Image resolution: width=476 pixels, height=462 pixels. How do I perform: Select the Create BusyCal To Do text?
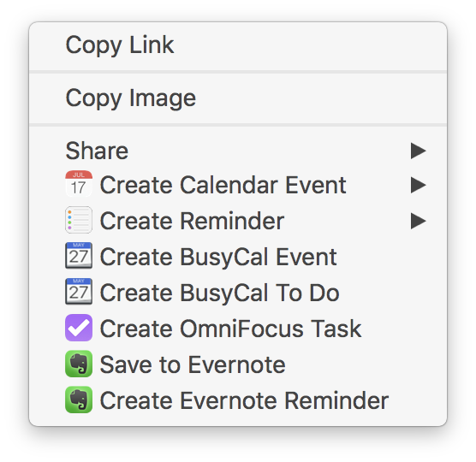click(220, 293)
